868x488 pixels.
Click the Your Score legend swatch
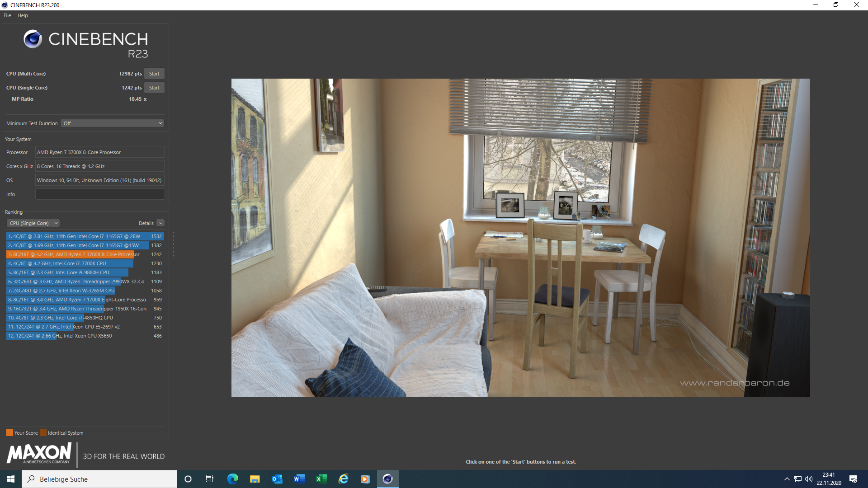pyautogui.click(x=9, y=432)
